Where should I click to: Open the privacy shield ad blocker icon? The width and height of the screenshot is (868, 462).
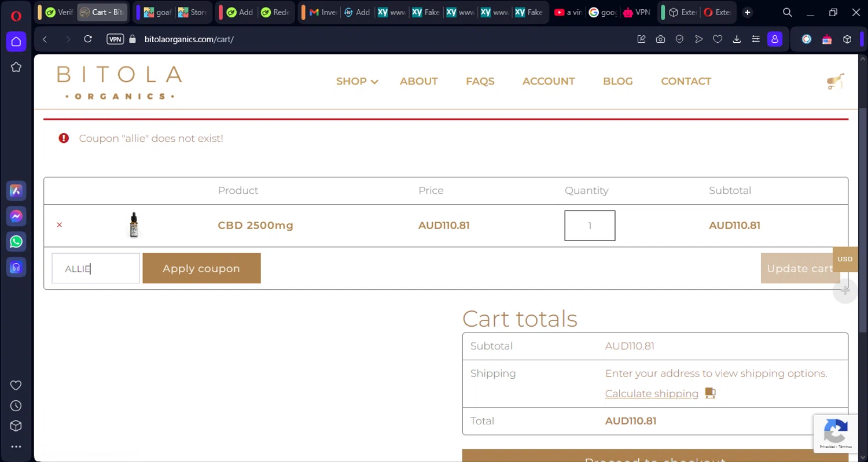[x=680, y=39]
